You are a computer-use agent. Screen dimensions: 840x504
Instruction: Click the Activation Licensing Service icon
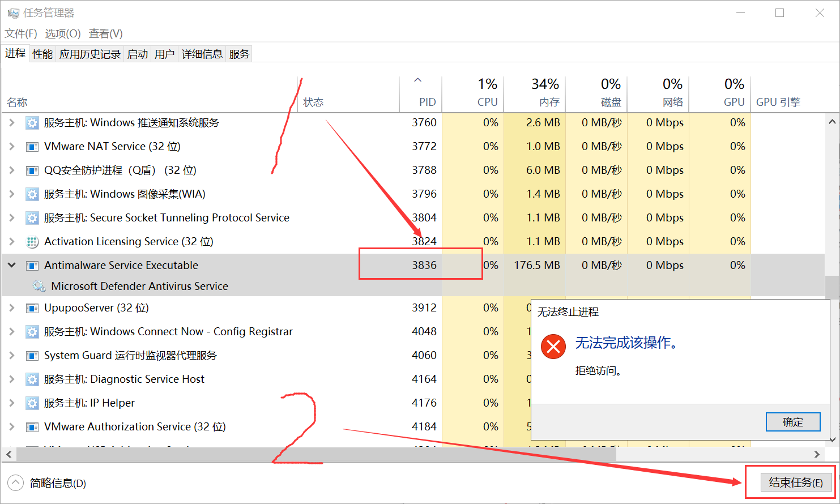point(32,242)
